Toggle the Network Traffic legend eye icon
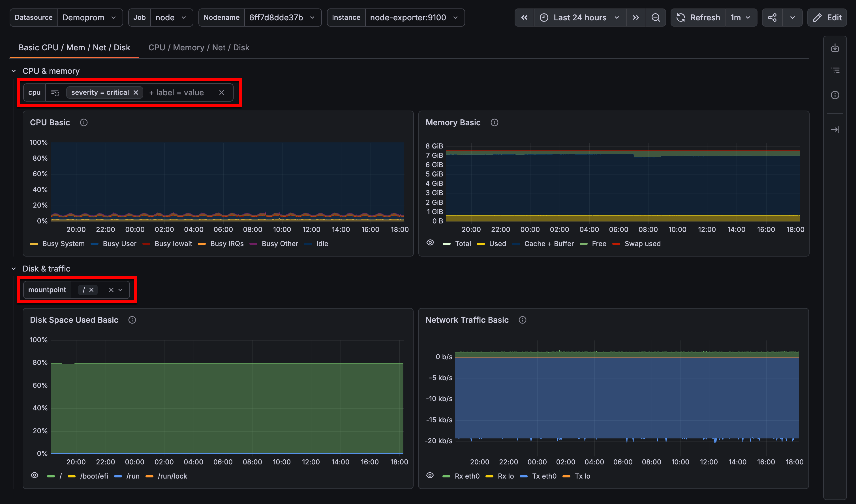 tap(430, 475)
